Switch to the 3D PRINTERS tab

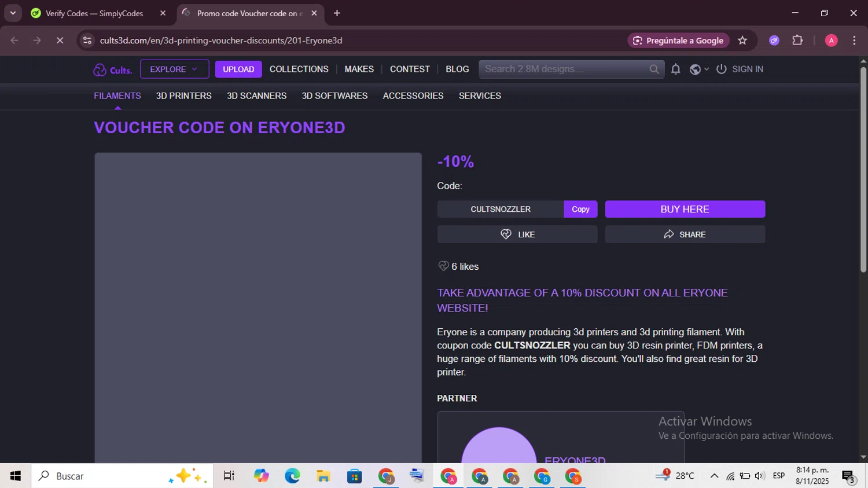click(x=183, y=96)
